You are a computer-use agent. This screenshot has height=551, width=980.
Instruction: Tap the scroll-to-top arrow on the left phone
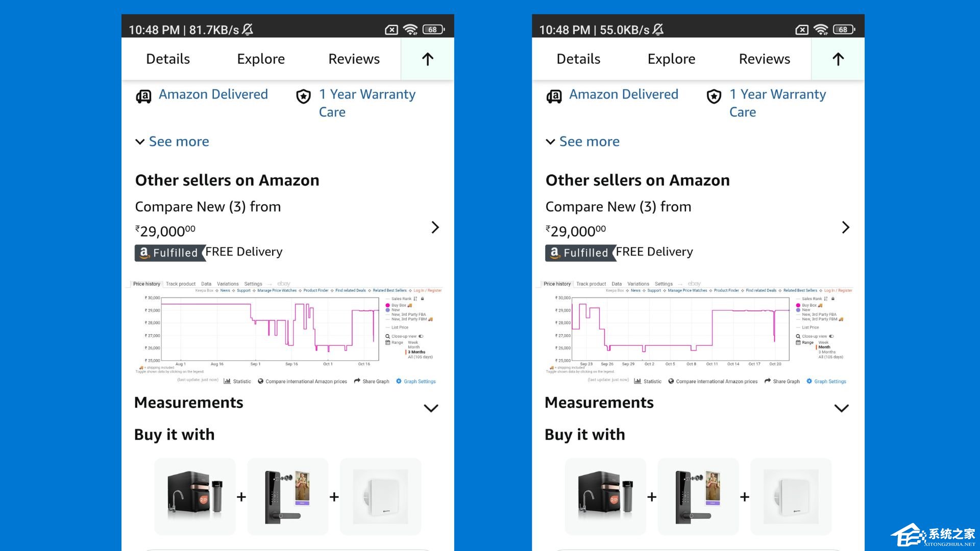(x=428, y=59)
